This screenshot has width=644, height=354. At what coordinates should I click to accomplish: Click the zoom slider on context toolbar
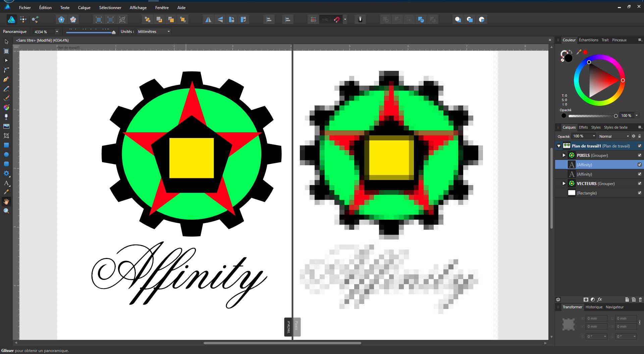coord(91,32)
